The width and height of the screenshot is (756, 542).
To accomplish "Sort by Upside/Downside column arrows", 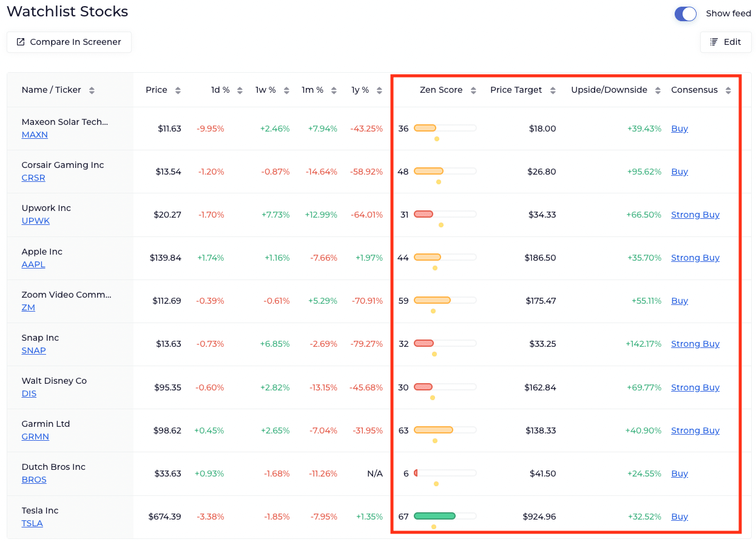I will (x=659, y=90).
